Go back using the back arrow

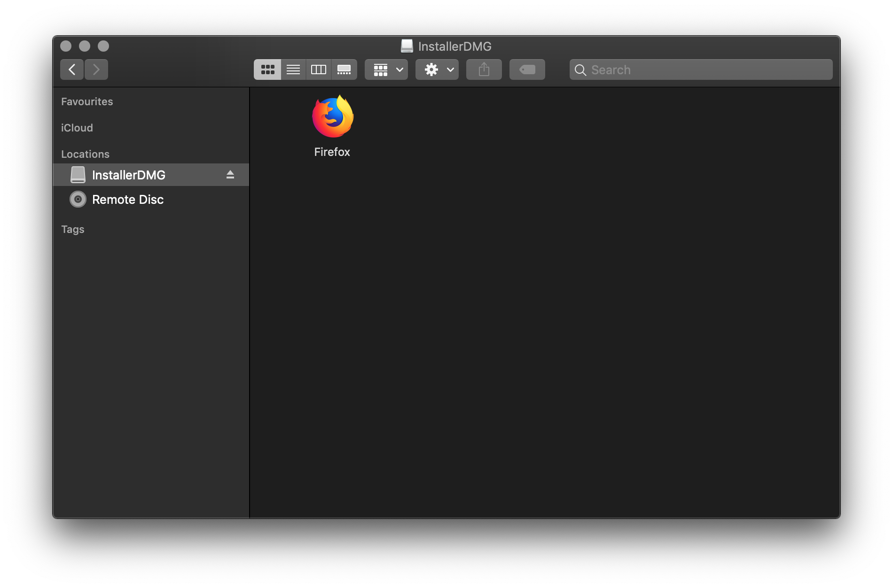72,70
